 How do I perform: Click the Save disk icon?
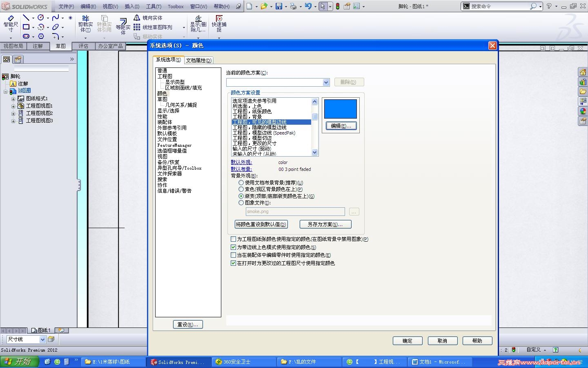pyautogui.click(x=279, y=6)
